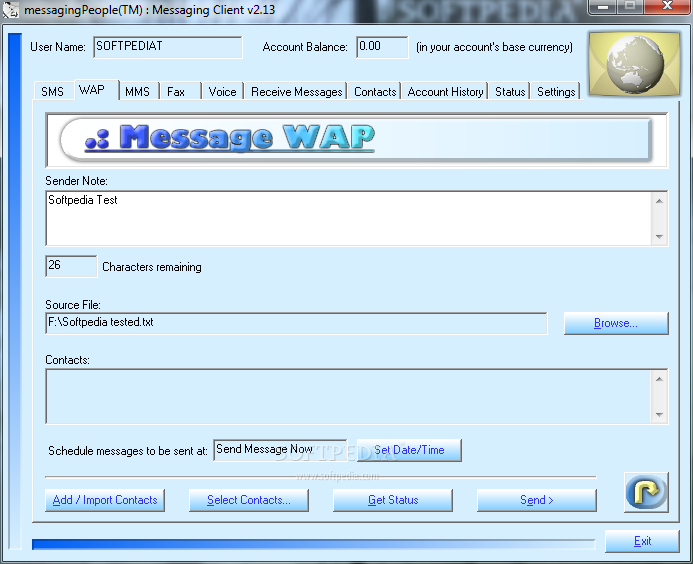This screenshot has width=693, height=564.
Task: Click into the User Name field
Action: tap(168, 47)
